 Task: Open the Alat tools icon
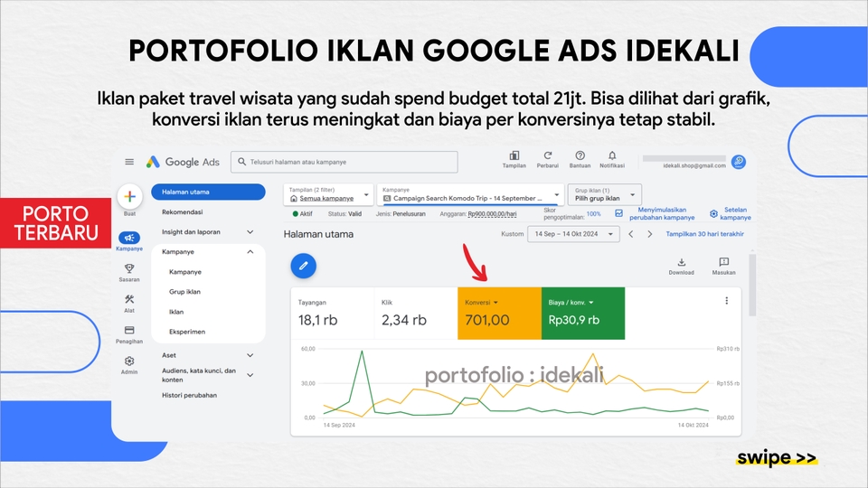pyautogui.click(x=129, y=299)
